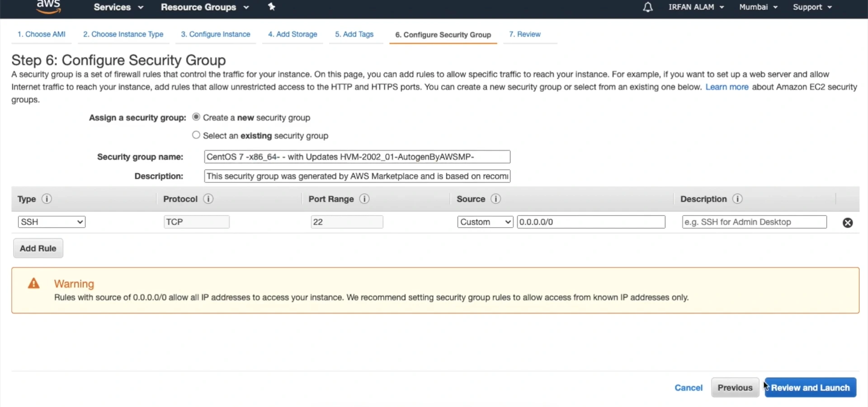
Task: Select an existing security group radio
Action: [x=196, y=135]
